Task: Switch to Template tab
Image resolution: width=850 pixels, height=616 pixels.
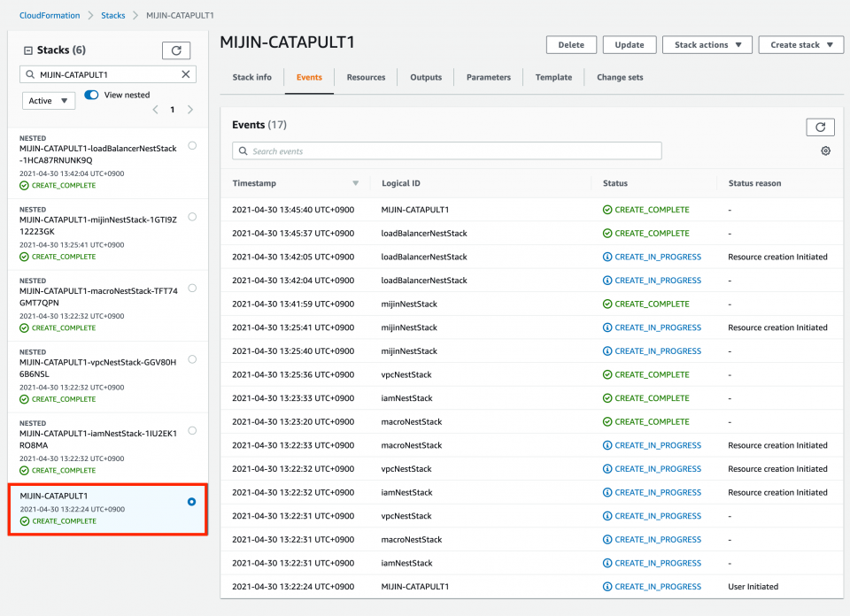Action: pos(553,78)
